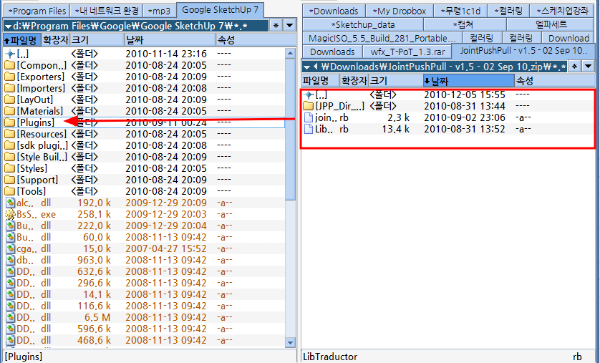Switch to the Program Files tab

[x=36, y=11]
